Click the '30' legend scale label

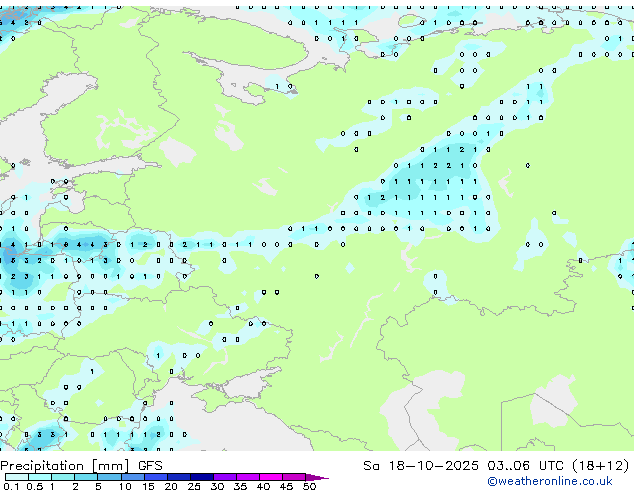pos(217,486)
